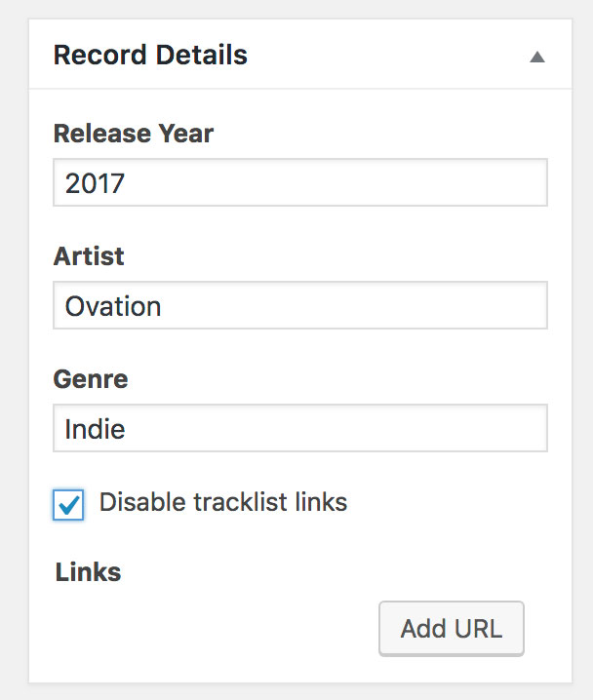This screenshot has height=700, width=593.
Task: Click blank space after "2017" in field
Action: (x=341, y=183)
